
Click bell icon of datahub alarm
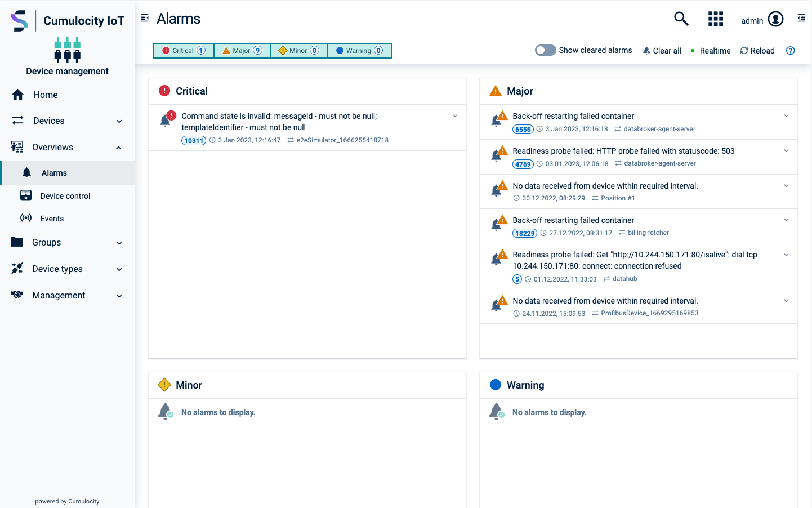[499, 257]
